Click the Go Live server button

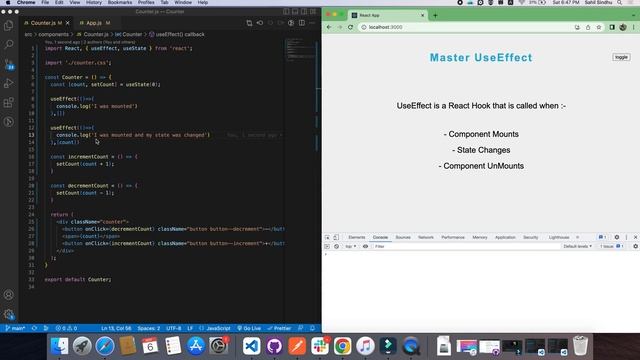click(x=249, y=328)
